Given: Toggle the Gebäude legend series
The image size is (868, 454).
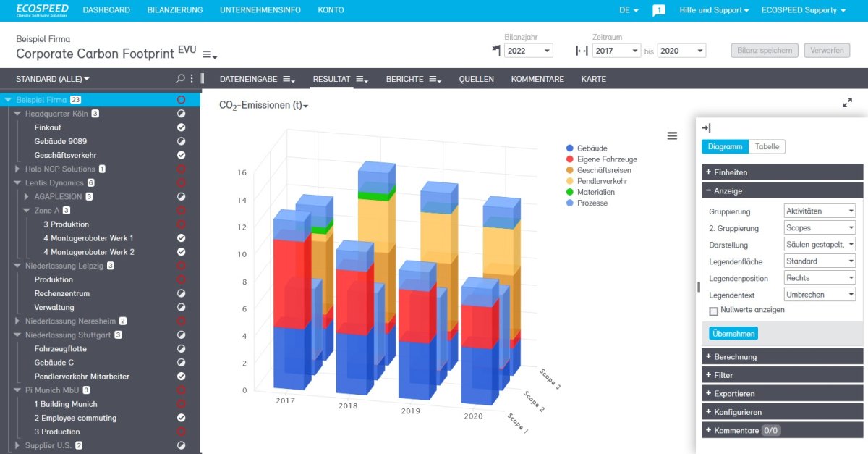Looking at the screenshot, I should point(592,148).
